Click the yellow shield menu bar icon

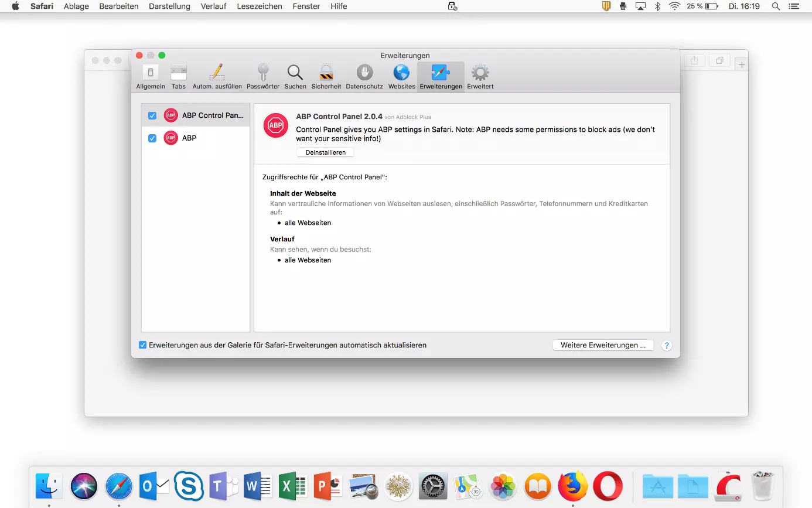(606, 6)
